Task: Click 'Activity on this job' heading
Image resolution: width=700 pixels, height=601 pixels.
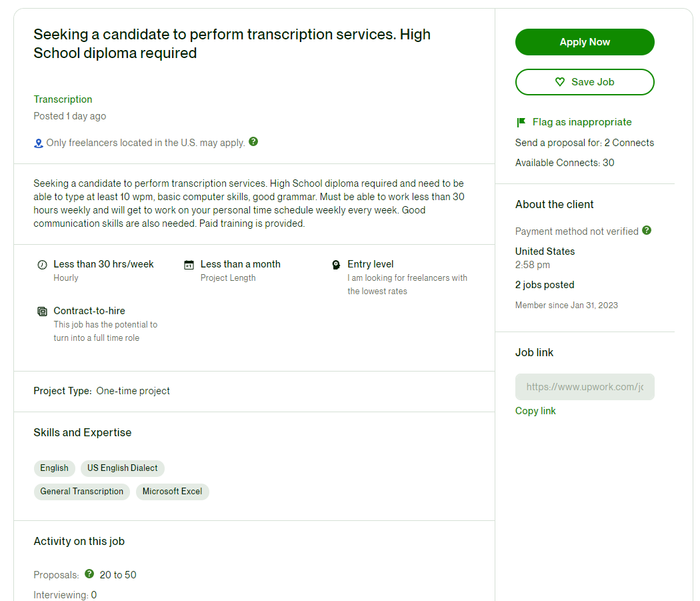Action: [x=79, y=541]
